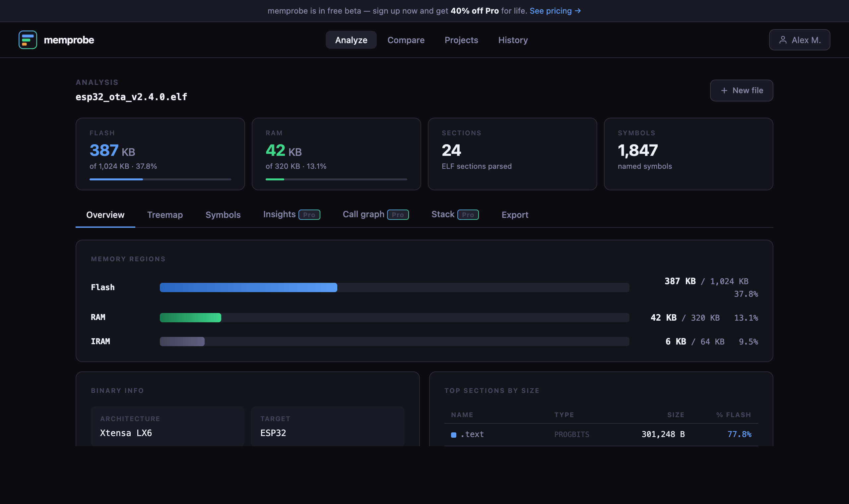Click the BINARY INFO heading
Viewport: 849px width, 504px height.
pos(117,391)
